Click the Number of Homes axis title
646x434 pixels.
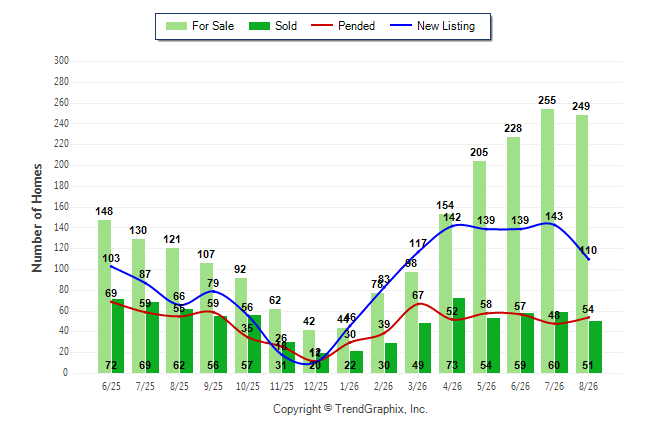[x=37, y=218]
